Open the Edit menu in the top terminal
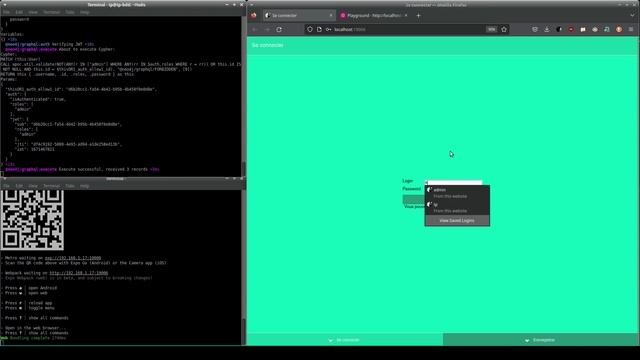Screen dimensions: 640x360 click(19, 12)
